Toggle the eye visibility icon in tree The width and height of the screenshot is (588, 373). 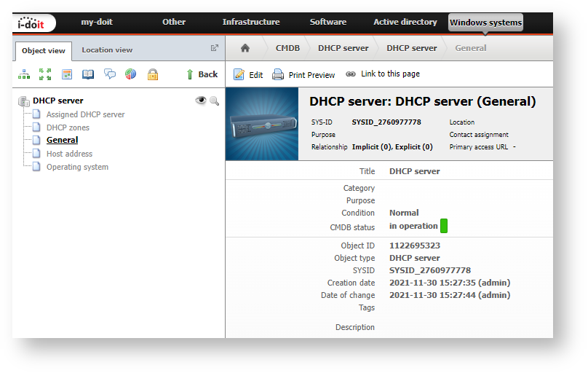(201, 100)
